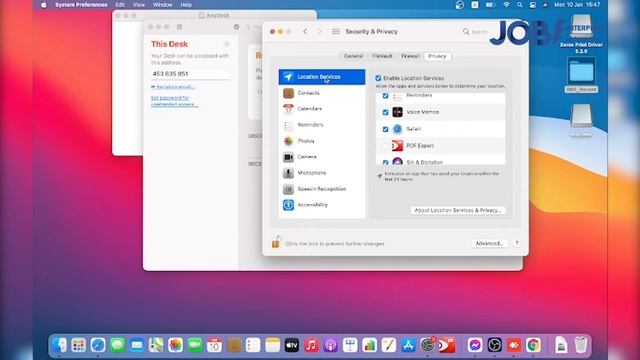Screen dimensions: 640x360
Task: Open Xerox Print Driver desktop icon
Action: (x=581, y=34)
